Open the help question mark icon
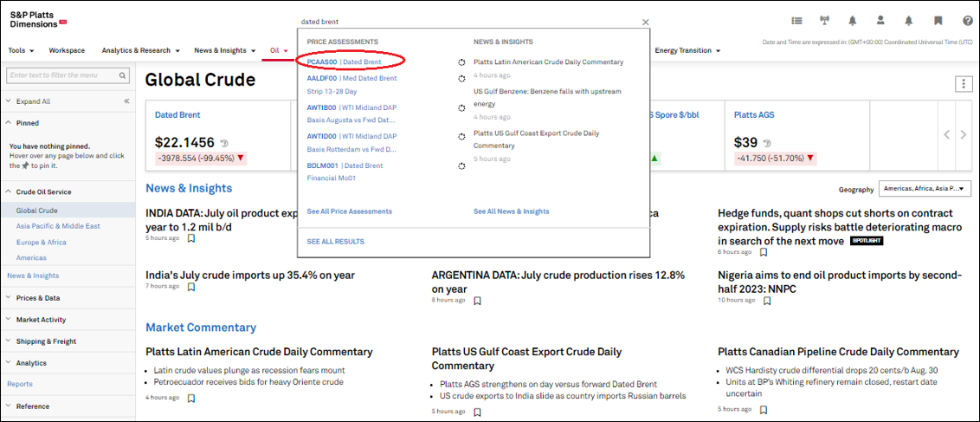The width and height of the screenshot is (980, 422). (x=968, y=21)
